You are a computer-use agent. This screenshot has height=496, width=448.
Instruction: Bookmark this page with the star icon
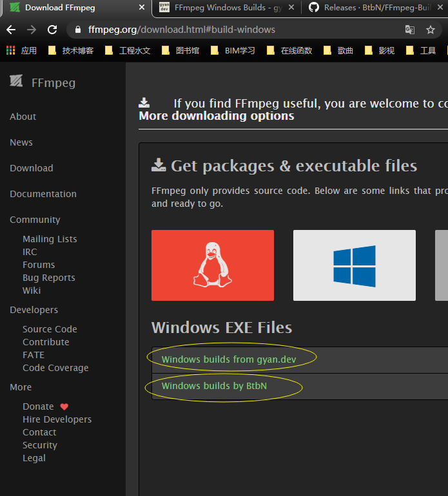[430, 30]
